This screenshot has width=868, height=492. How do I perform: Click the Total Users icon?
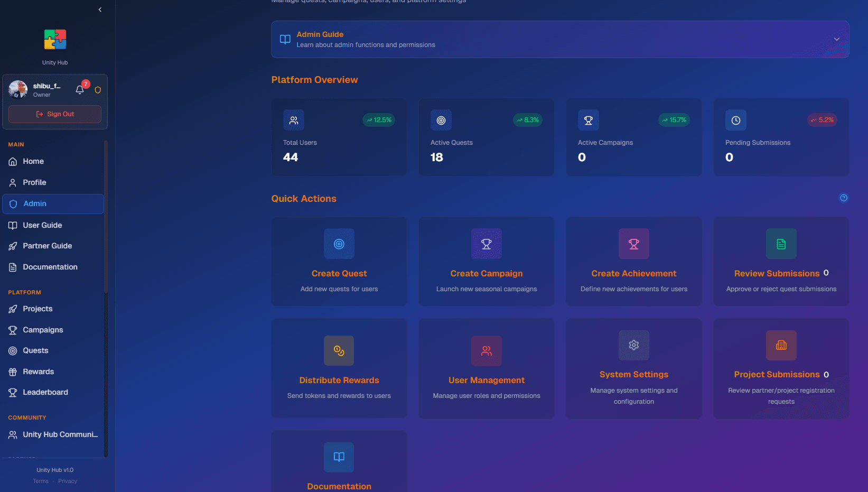click(294, 120)
